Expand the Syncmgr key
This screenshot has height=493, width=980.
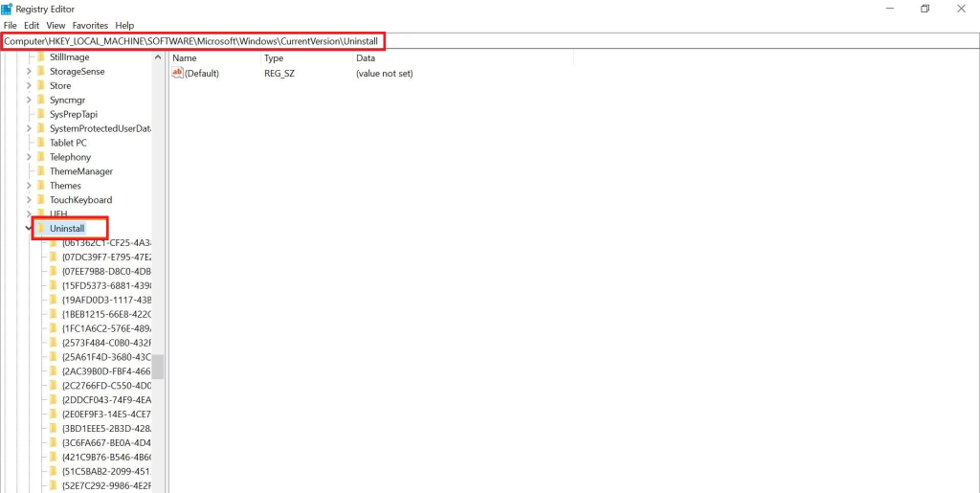click(29, 100)
